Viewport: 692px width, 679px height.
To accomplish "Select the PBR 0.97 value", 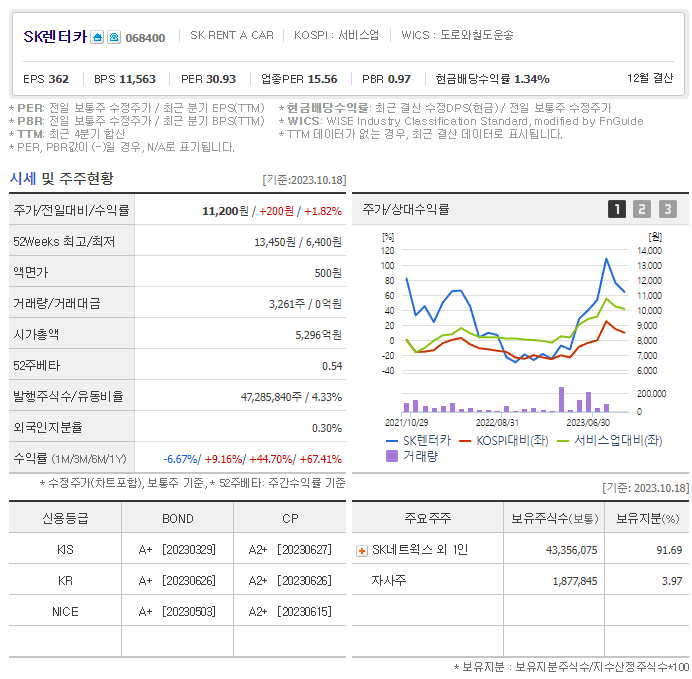I will point(386,79).
